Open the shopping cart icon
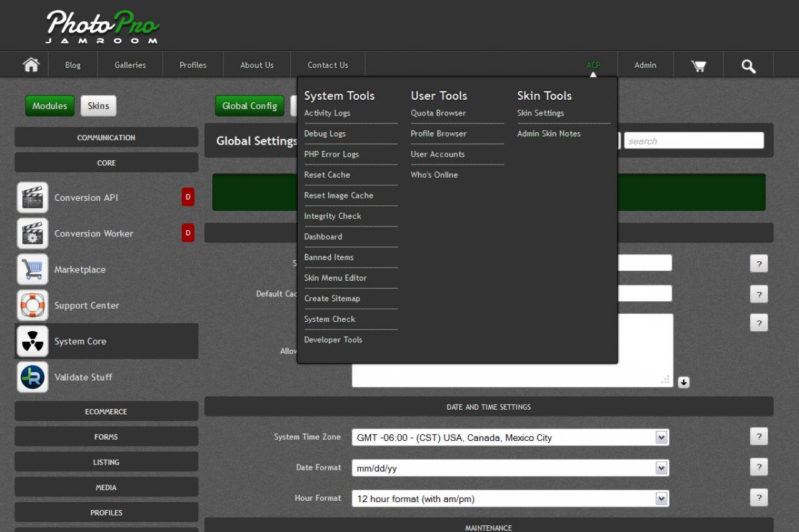The image size is (799, 532). pos(698,65)
